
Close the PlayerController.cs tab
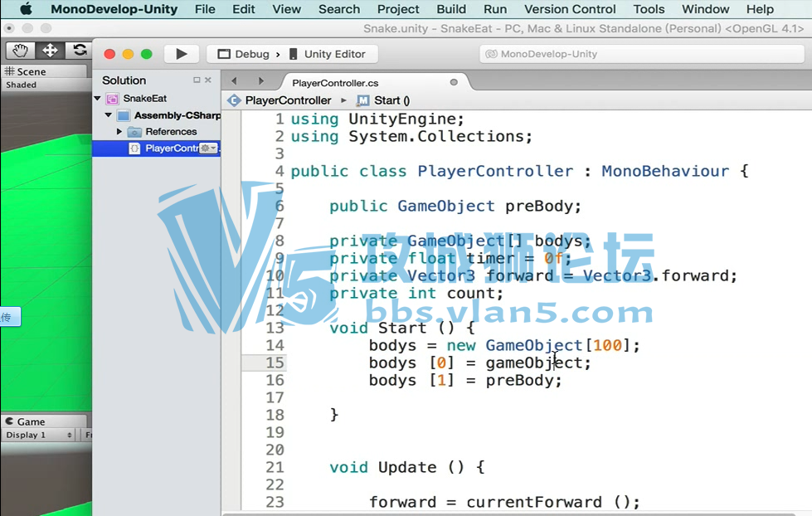point(454,82)
